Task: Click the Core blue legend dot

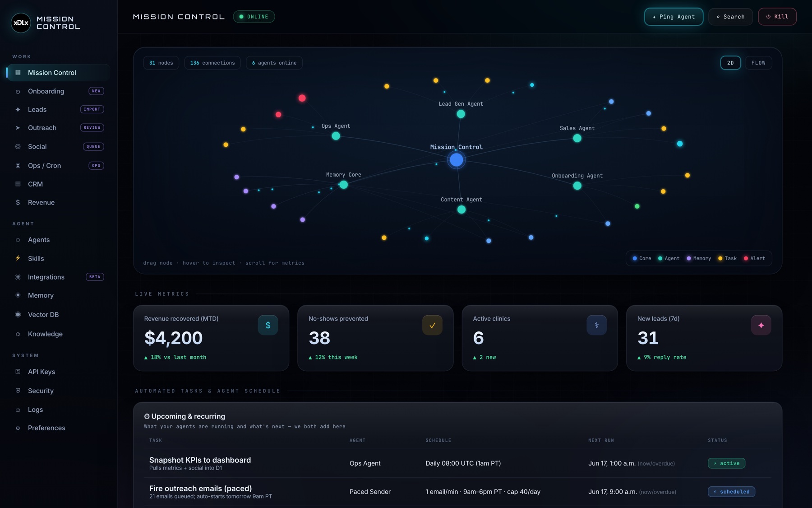Action: tap(635, 258)
